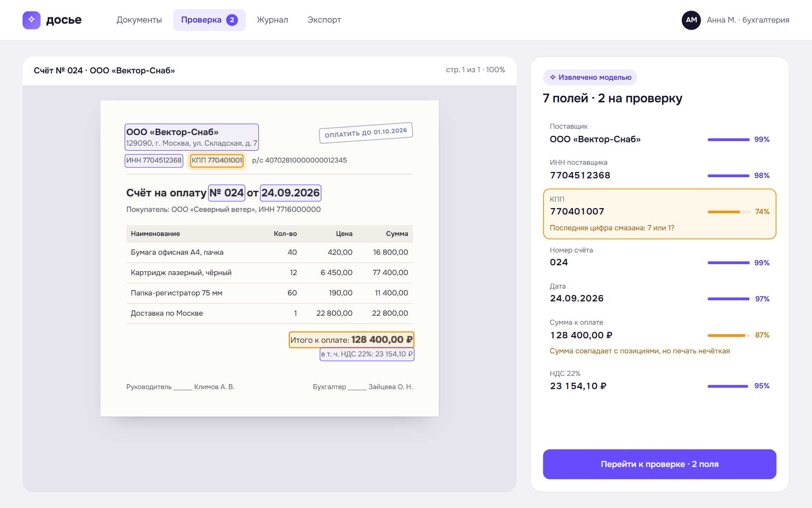812x508 pixels.
Task: Open the AM user avatar
Action: click(691, 20)
